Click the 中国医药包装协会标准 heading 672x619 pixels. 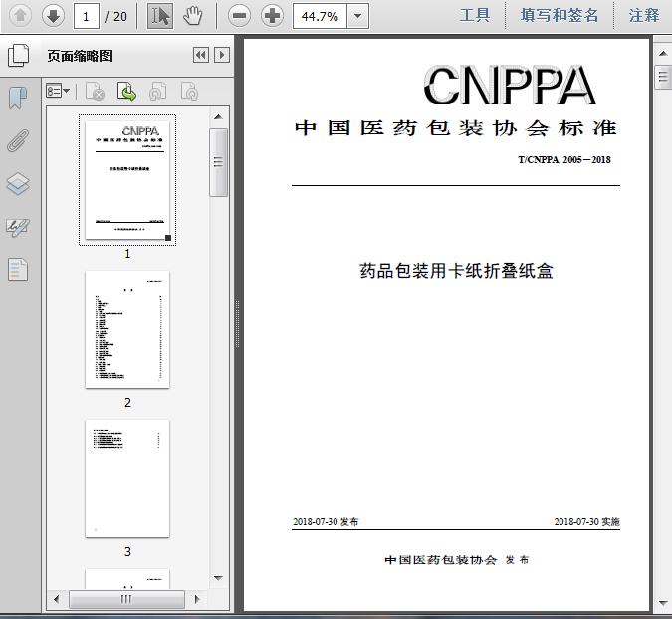pyautogui.click(x=456, y=128)
